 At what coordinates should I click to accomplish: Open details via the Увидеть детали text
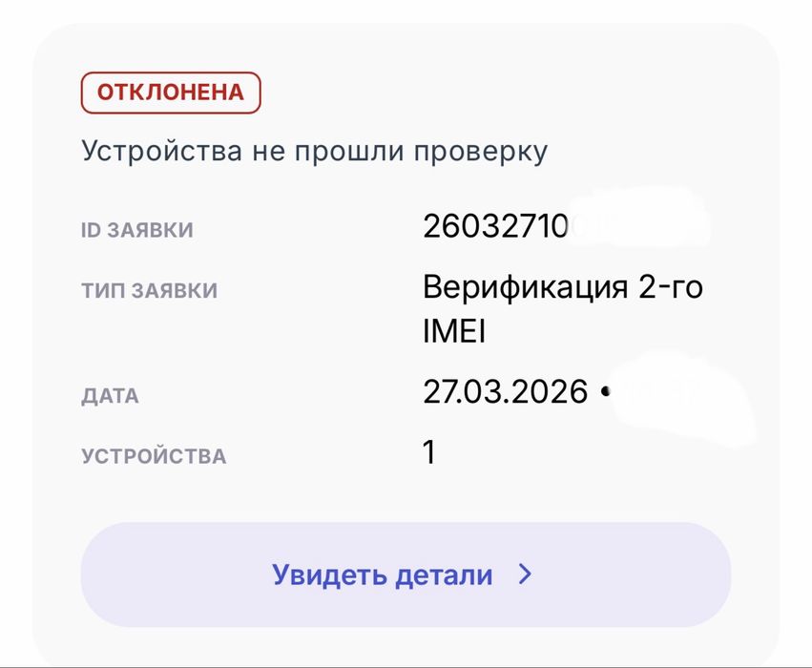coord(383,575)
